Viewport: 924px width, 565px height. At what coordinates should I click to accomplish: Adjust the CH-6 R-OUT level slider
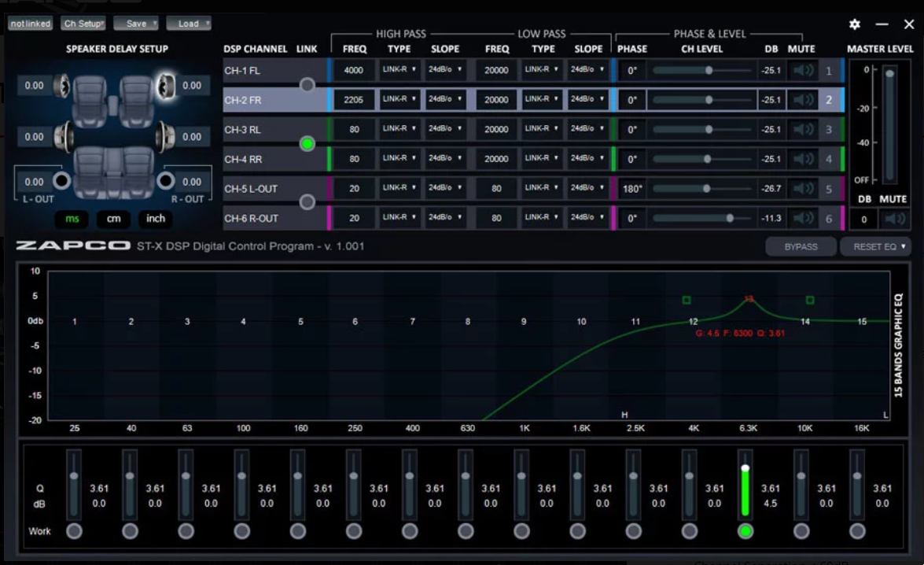[x=701, y=218]
